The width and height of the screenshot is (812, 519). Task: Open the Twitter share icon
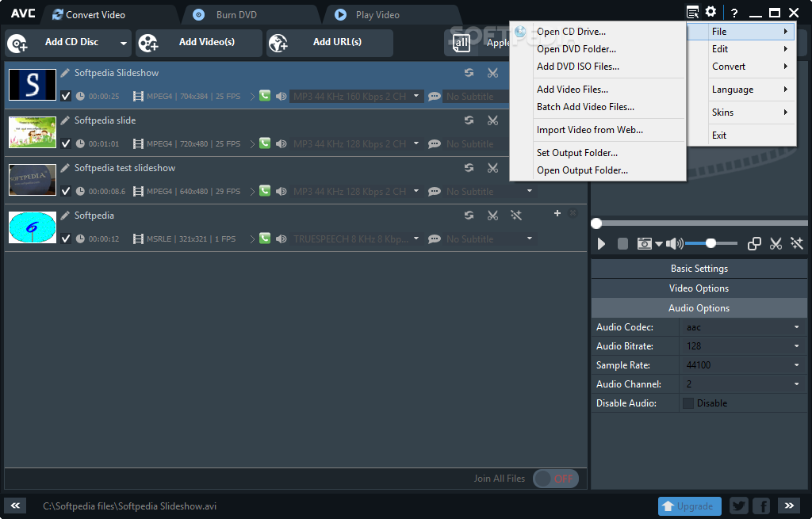tap(739, 506)
